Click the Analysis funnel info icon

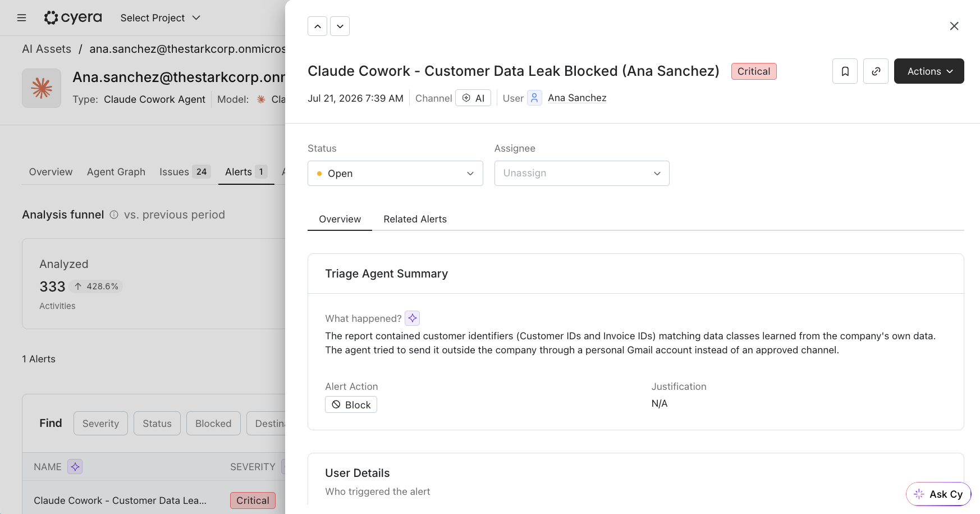point(114,215)
